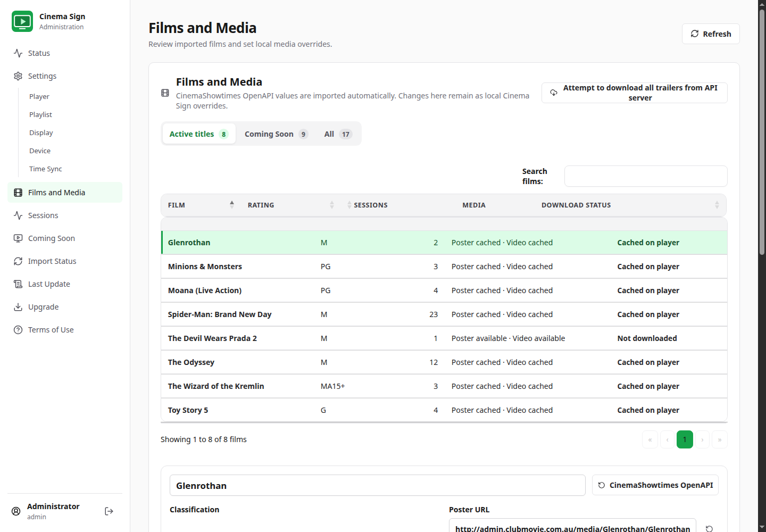The image size is (766, 532).
Task: Click the Status pulse icon
Action: point(18,53)
